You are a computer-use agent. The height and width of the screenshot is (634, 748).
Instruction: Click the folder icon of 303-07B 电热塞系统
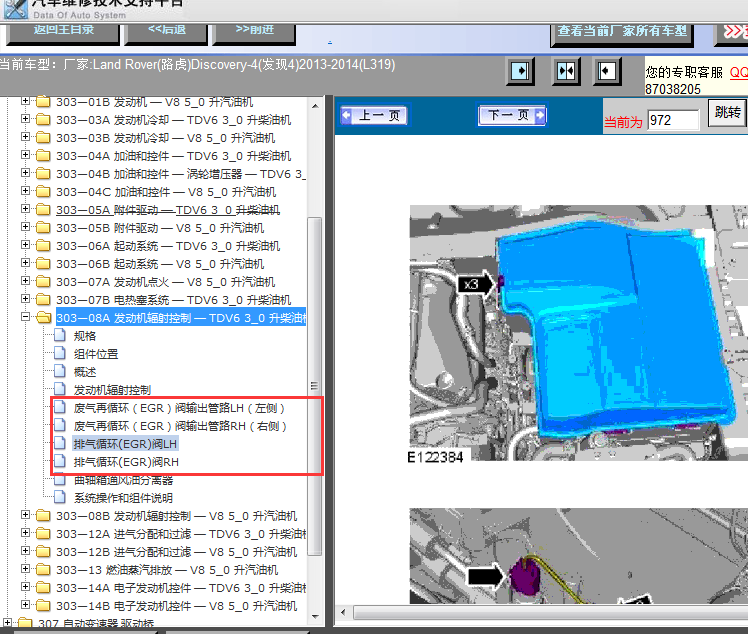(x=43, y=300)
